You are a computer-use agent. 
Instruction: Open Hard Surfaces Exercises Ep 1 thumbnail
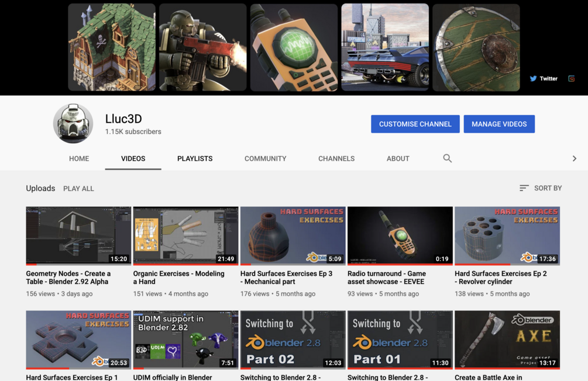78,340
